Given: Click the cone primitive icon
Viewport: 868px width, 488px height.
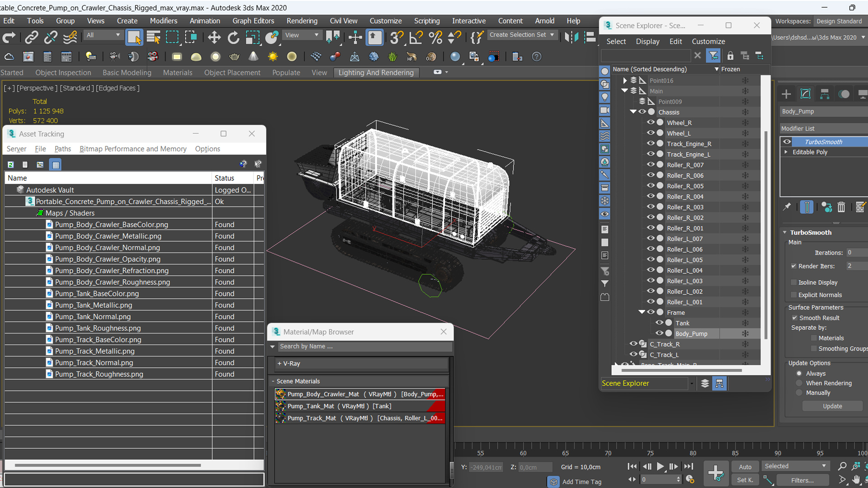Looking at the screenshot, I should pyautogui.click(x=254, y=57).
